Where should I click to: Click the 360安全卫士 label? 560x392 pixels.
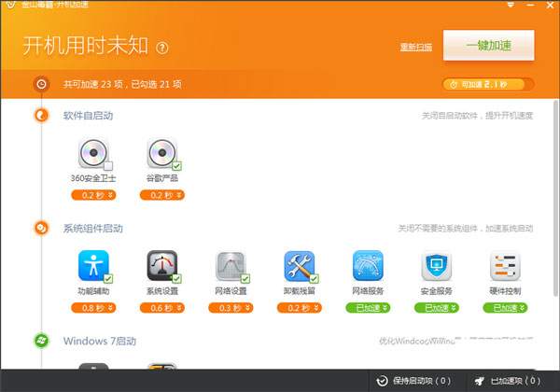tap(93, 178)
